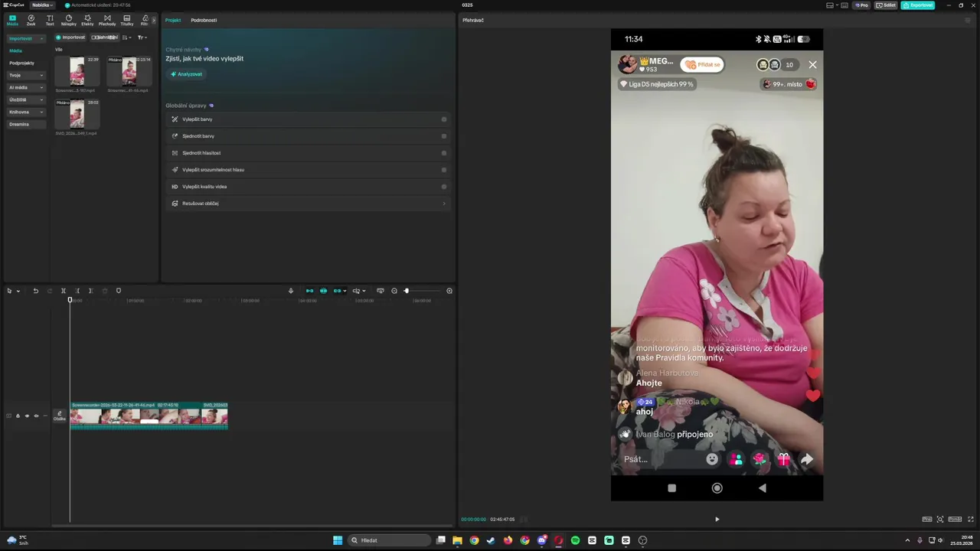Open the media filter dropdown
980x551 pixels.
pos(142,37)
